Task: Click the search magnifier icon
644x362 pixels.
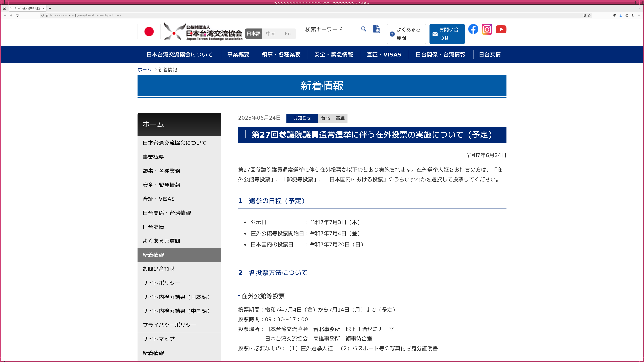Action: (363, 29)
